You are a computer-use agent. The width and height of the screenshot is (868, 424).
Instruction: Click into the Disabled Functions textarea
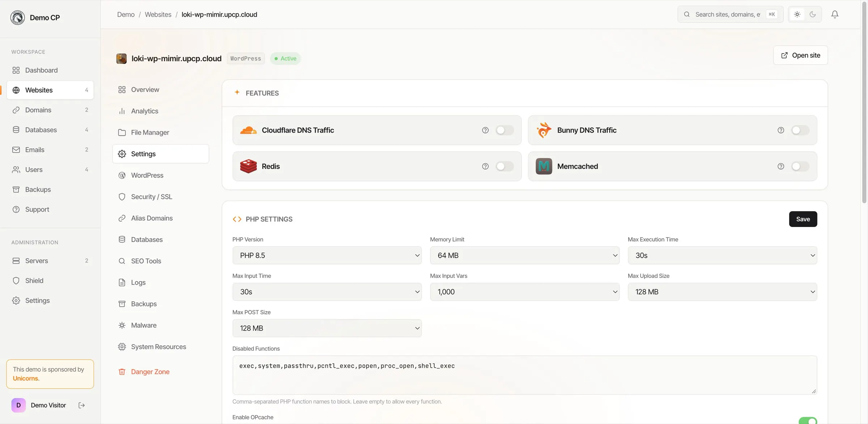tap(524, 375)
